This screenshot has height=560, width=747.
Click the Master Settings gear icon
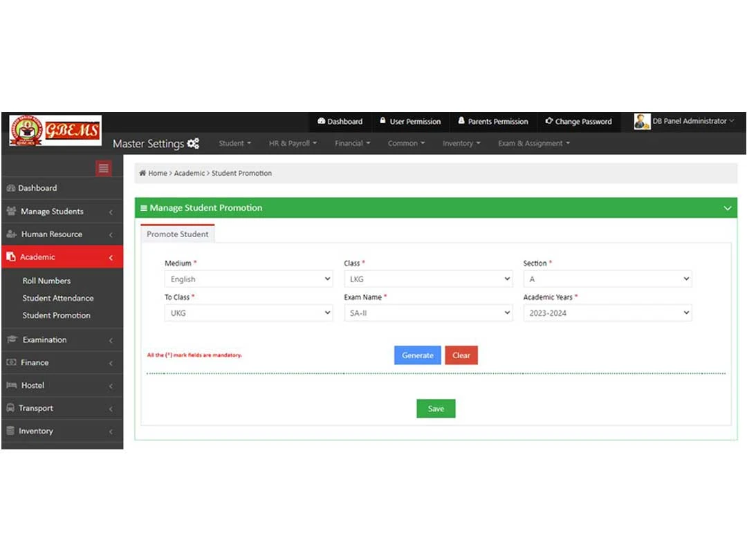[x=193, y=143]
